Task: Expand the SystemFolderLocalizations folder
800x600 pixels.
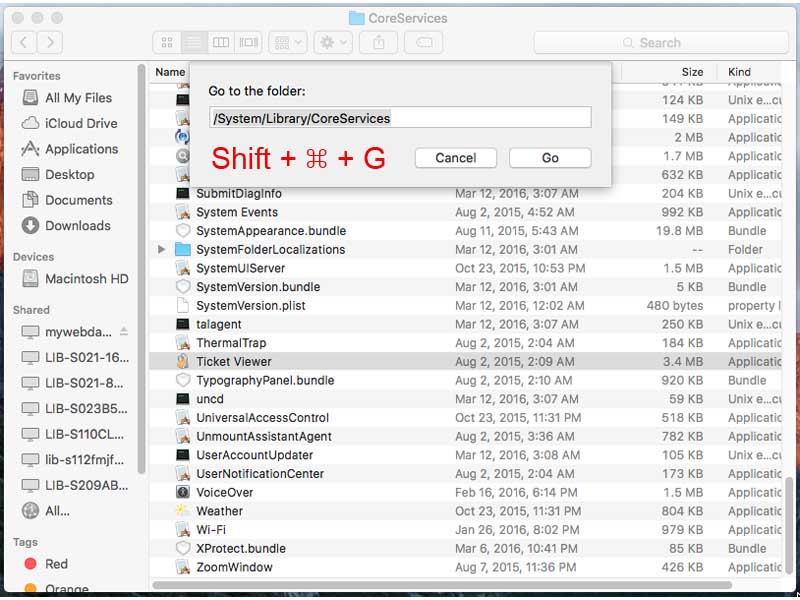Action: [x=161, y=249]
